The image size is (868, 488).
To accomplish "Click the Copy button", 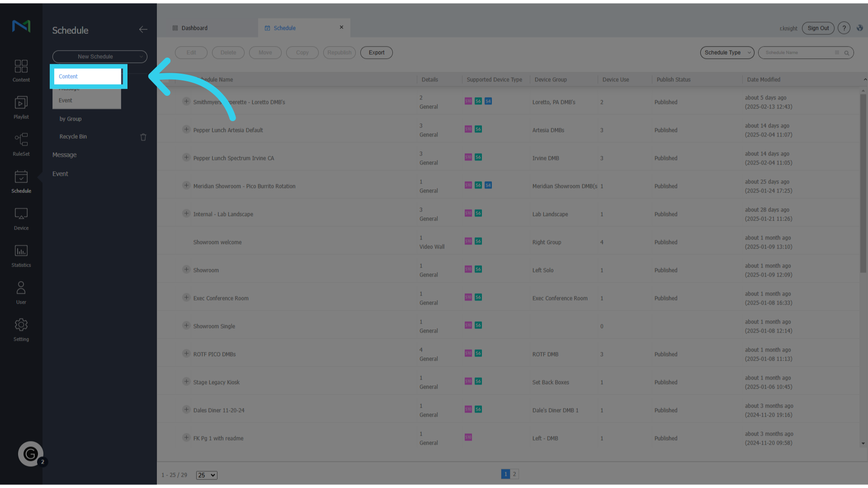I will (x=302, y=53).
